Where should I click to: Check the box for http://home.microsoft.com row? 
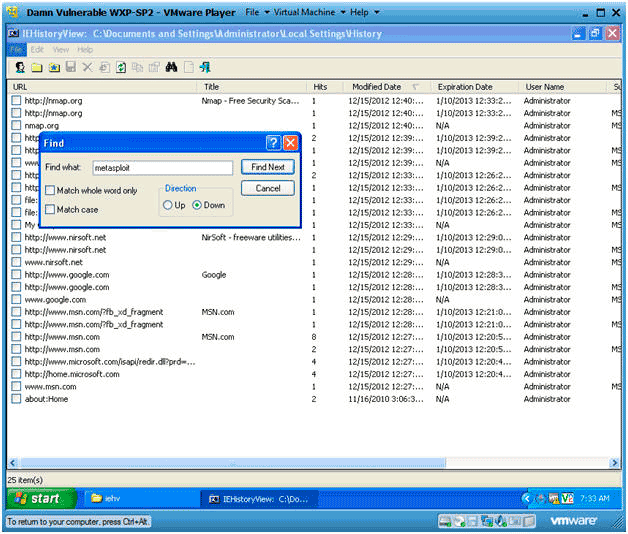point(16,374)
